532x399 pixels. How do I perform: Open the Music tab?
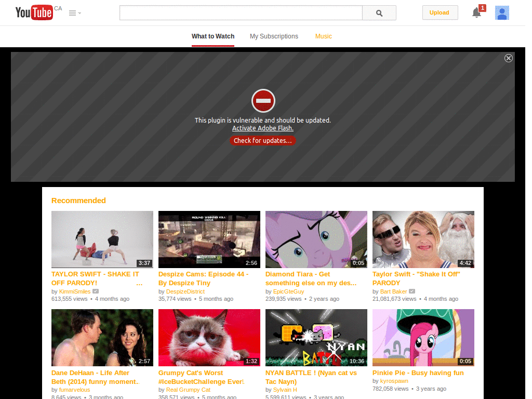tap(323, 36)
